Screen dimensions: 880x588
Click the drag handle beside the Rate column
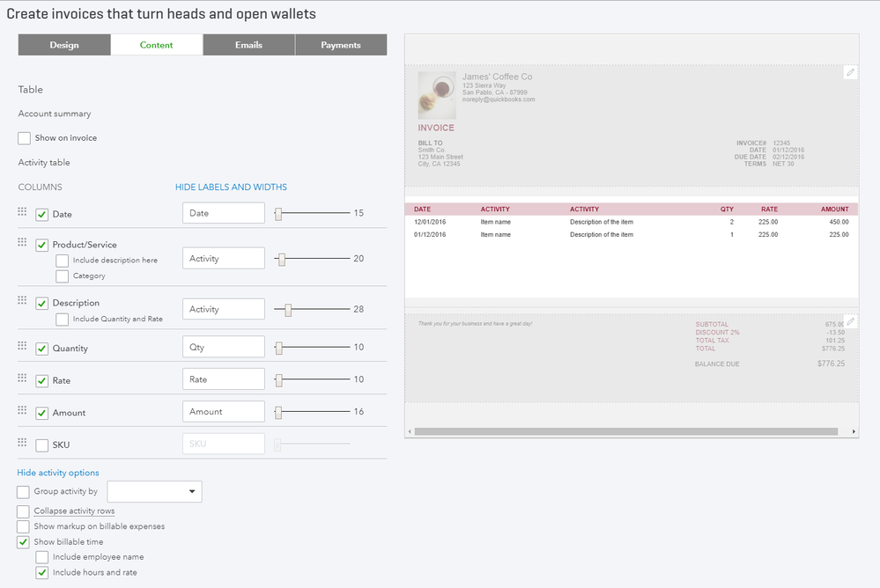[22, 379]
